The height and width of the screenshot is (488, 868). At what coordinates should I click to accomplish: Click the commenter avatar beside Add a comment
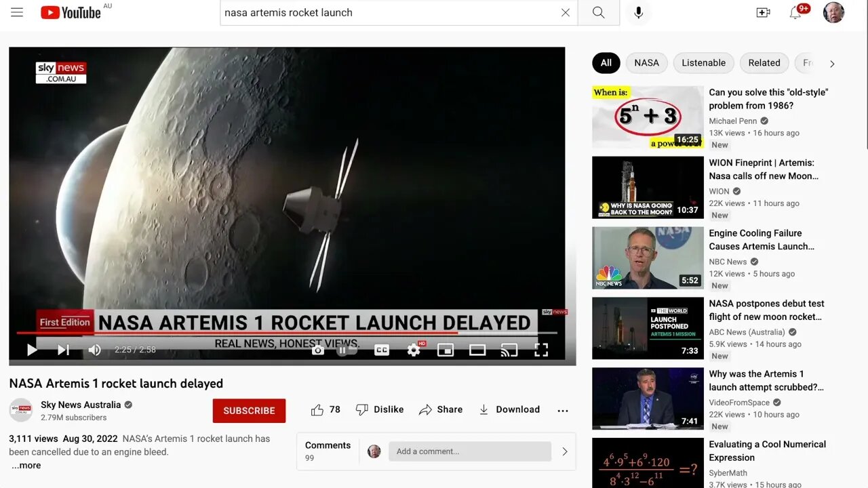[x=374, y=451]
